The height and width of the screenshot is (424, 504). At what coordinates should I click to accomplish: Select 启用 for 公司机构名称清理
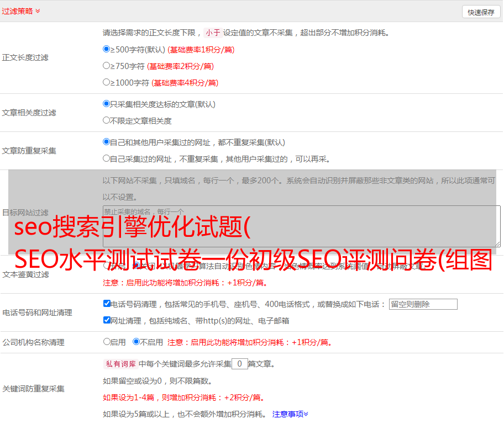tap(107, 341)
